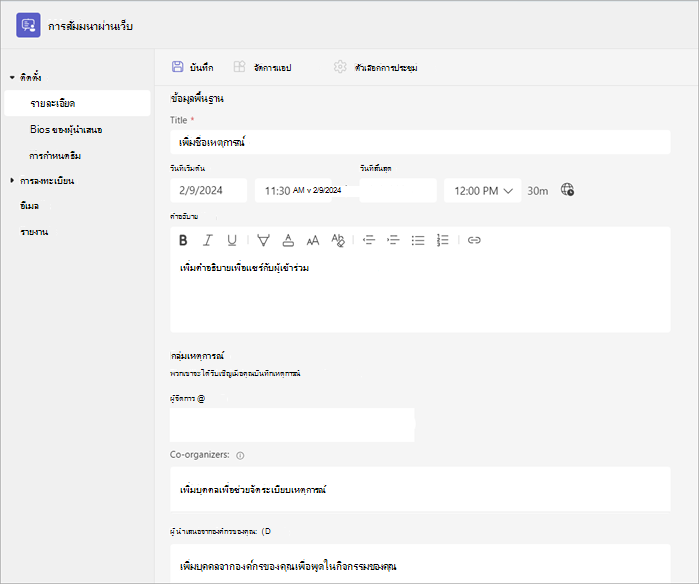Click ตัวเลือกการประชุม button label
Image resolution: width=699 pixels, height=584 pixels.
[x=386, y=68]
